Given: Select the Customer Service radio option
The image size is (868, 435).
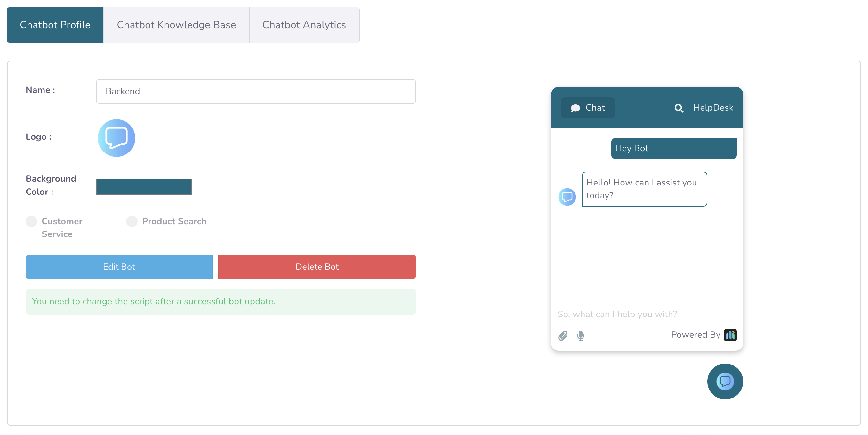Looking at the screenshot, I should pyautogui.click(x=31, y=222).
